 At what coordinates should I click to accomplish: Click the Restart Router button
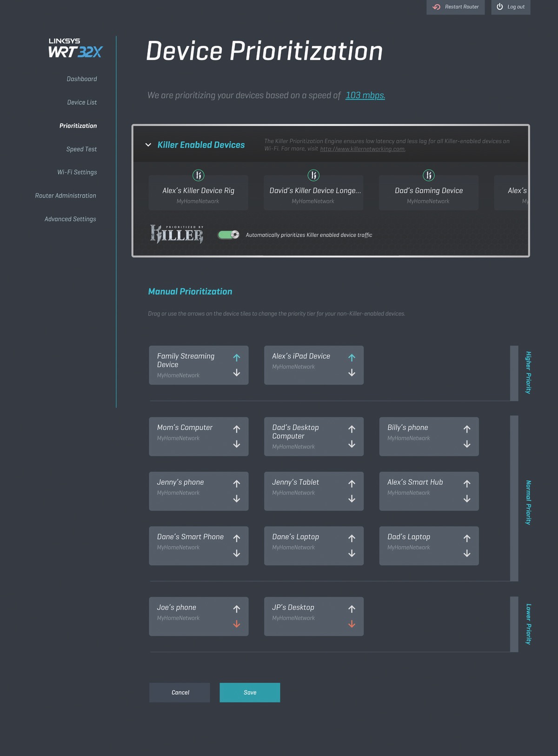pyautogui.click(x=455, y=7)
